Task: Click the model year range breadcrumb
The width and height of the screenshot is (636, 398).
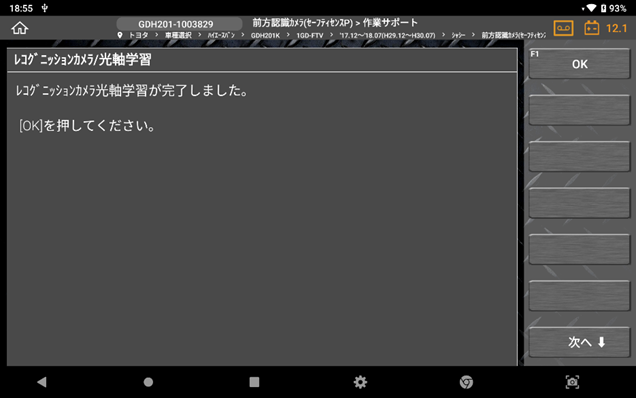Action: [x=387, y=35]
